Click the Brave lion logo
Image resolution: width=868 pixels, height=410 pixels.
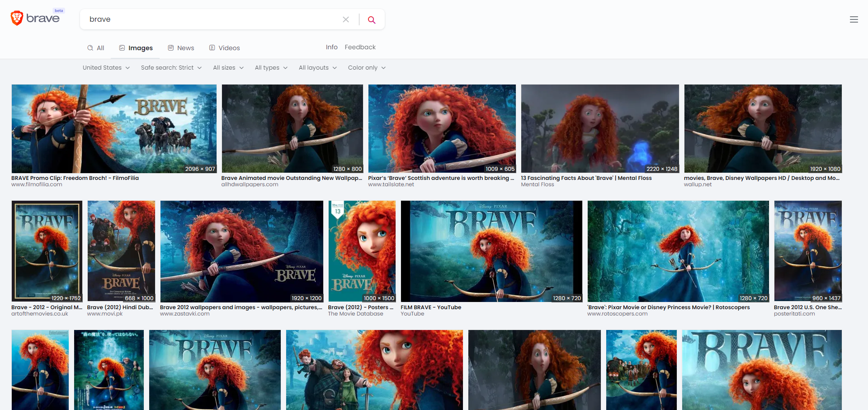tap(17, 18)
